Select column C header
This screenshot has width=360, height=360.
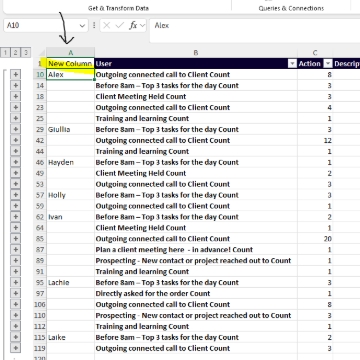click(x=315, y=52)
